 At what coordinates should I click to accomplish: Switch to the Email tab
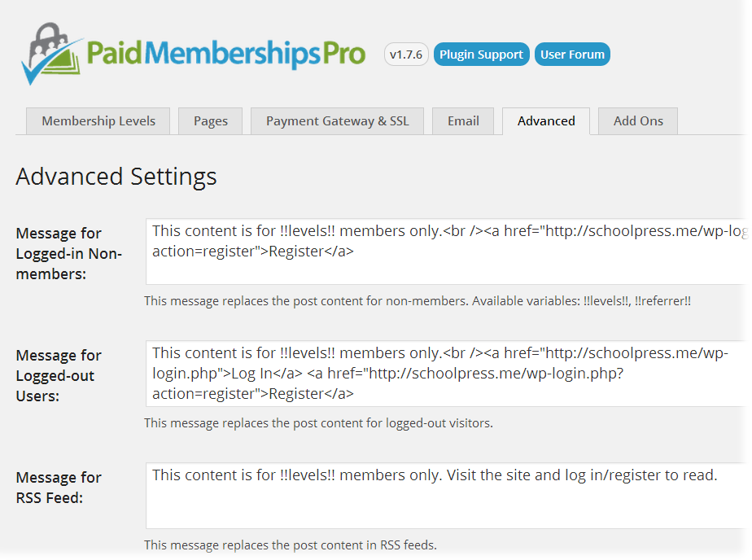462,120
